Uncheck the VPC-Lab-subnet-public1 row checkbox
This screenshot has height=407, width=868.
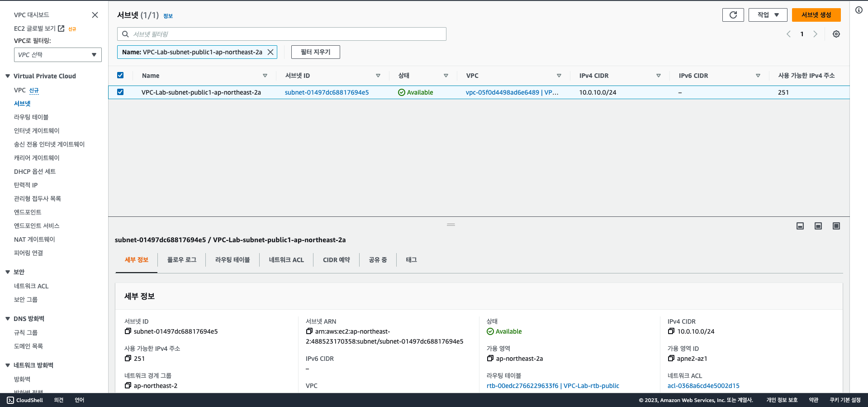(120, 92)
